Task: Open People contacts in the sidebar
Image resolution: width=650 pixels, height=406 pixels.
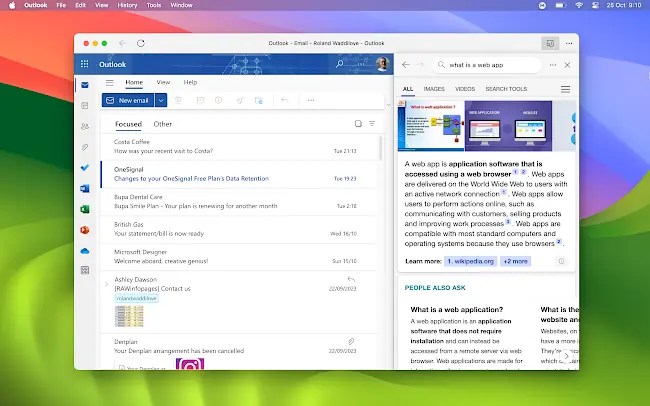Action: [x=85, y=126]
